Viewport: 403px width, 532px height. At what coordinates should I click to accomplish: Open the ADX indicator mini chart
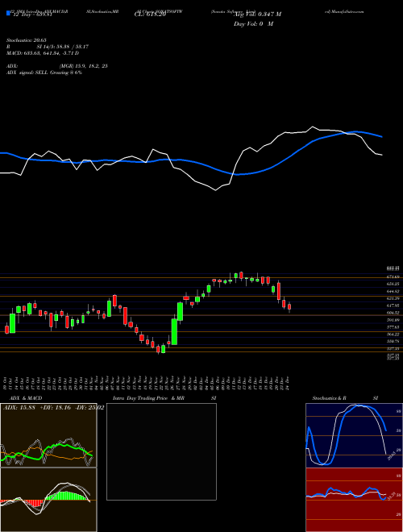[x=48, y=435]
